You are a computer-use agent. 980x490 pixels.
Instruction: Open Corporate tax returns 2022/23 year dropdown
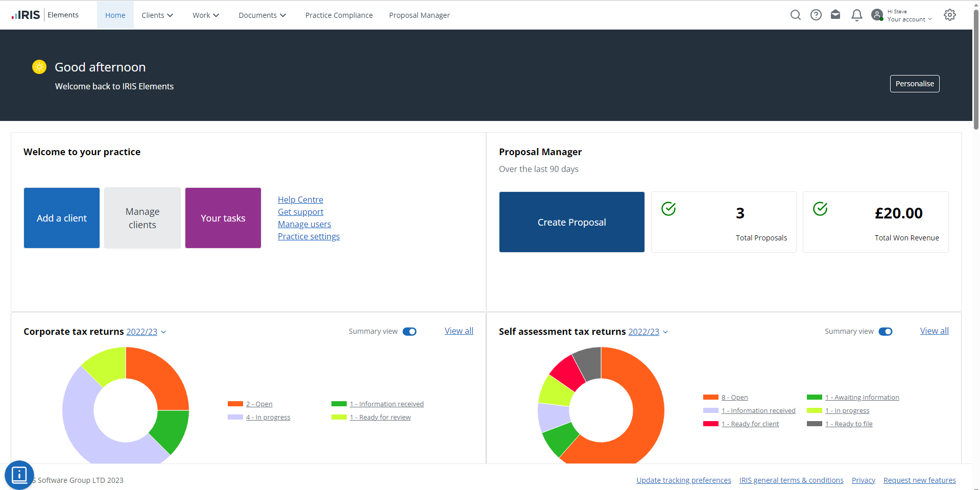tap(146, 332)
